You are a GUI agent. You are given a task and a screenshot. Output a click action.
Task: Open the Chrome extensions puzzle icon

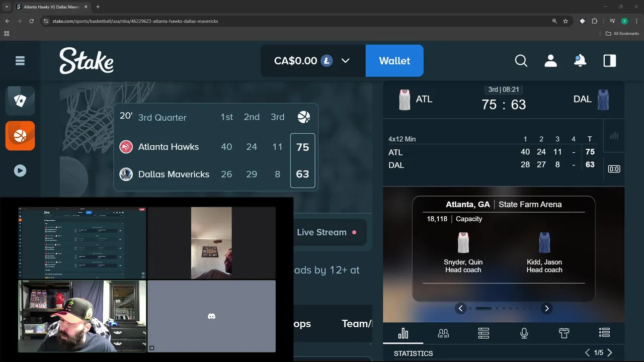(x=595, y=21)
